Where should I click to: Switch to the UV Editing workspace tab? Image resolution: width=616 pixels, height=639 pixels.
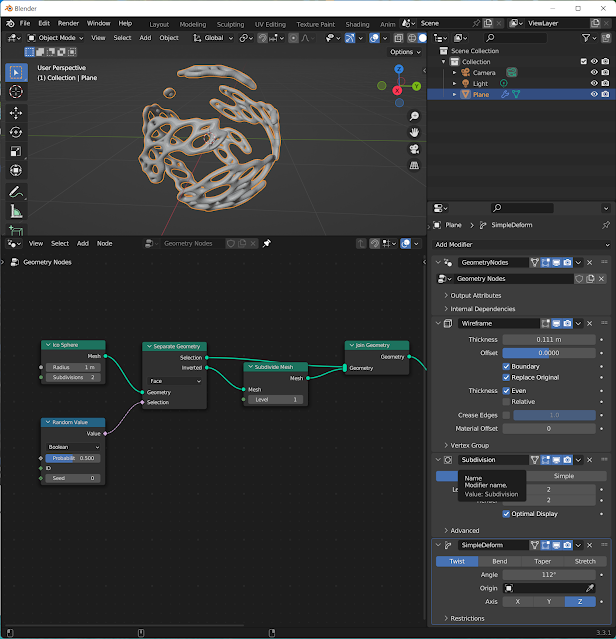click(270, 24)
